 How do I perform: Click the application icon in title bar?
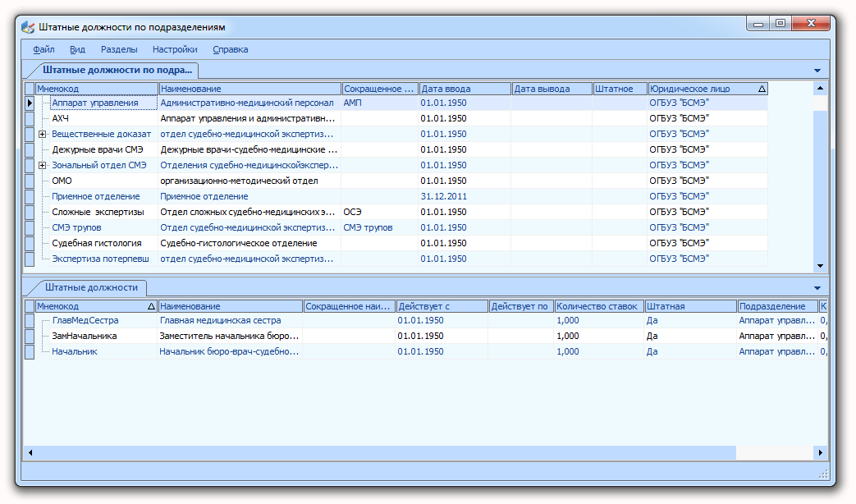[x=28, y=27]
